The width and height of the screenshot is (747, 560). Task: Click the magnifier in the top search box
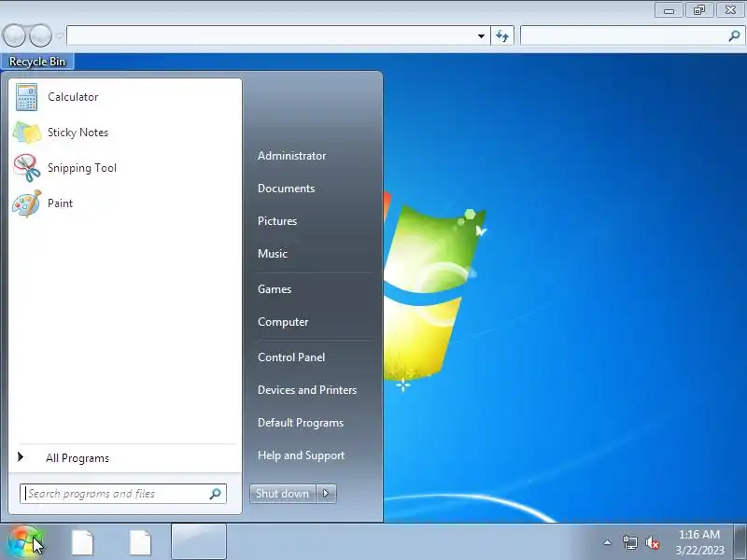[x=734, y=35]
